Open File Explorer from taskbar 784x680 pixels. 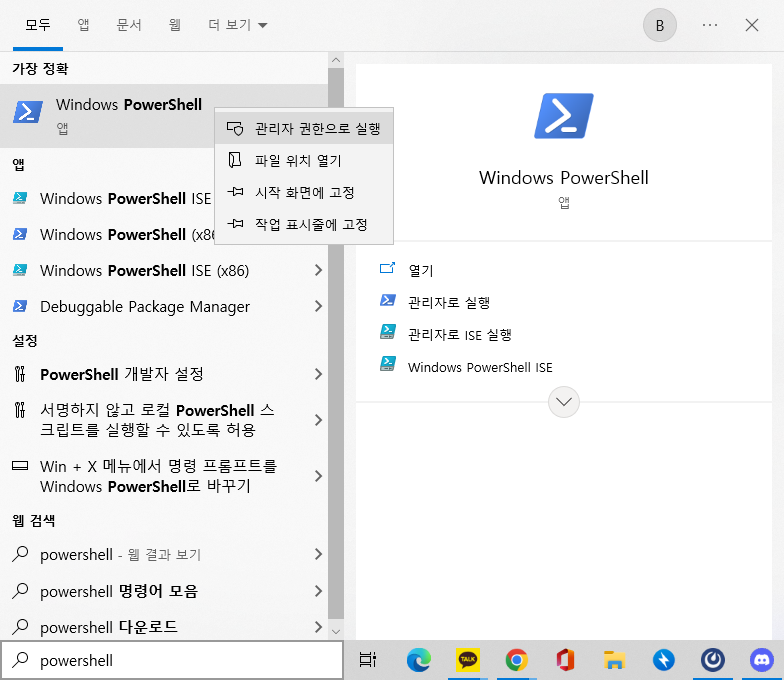[614, 660]
